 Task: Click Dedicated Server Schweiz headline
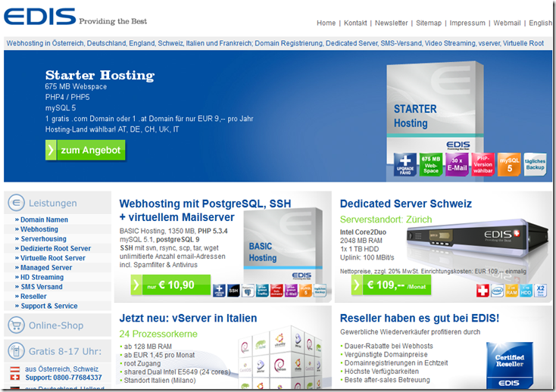click(406, 204)
